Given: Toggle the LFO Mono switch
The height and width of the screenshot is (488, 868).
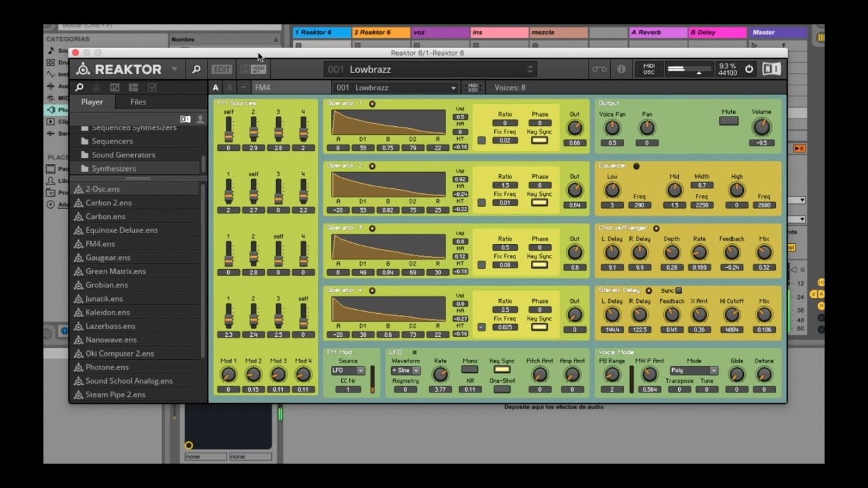Looking at the screenshot, I should pyautogui.click(x=469, y=369).
